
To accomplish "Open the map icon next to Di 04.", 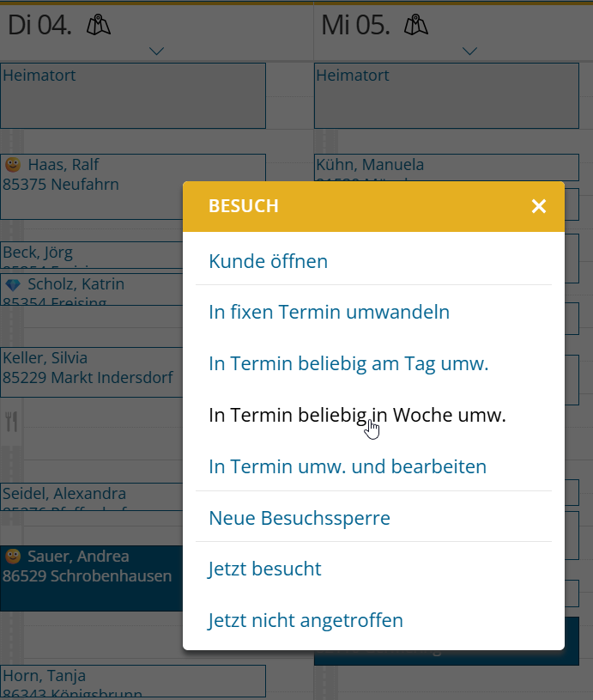I will (x=100, y=26).
